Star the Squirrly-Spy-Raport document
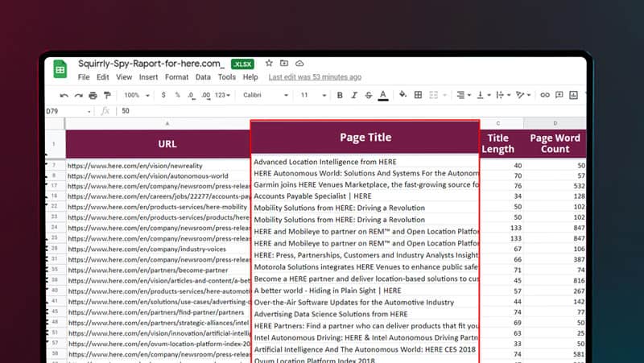The width and height of the screenshot is (644, 363). tap(269, 63)
